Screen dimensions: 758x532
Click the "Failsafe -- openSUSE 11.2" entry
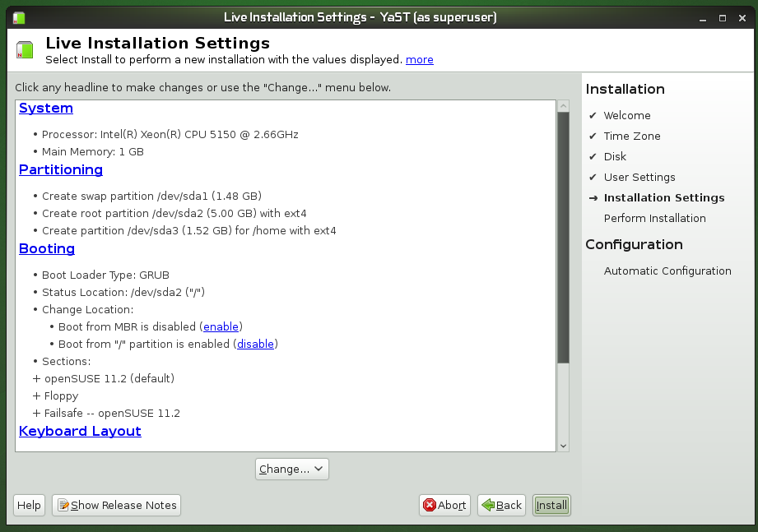tap(112, 414)
